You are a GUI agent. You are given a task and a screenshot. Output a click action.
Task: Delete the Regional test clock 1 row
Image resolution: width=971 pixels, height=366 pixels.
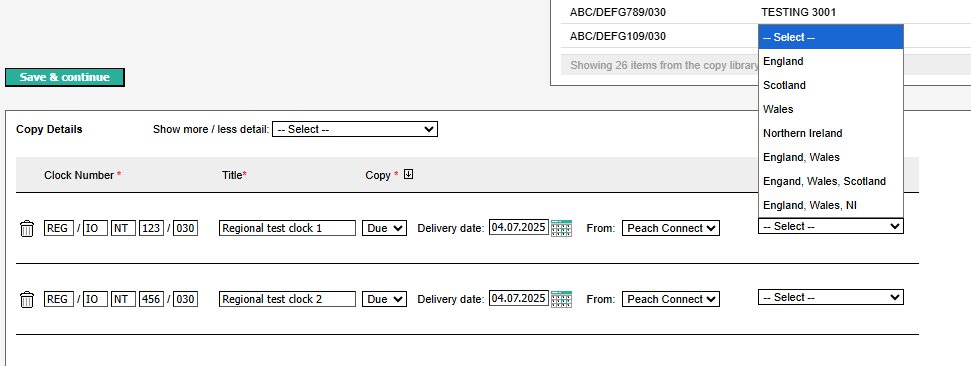tap(27, 229)
